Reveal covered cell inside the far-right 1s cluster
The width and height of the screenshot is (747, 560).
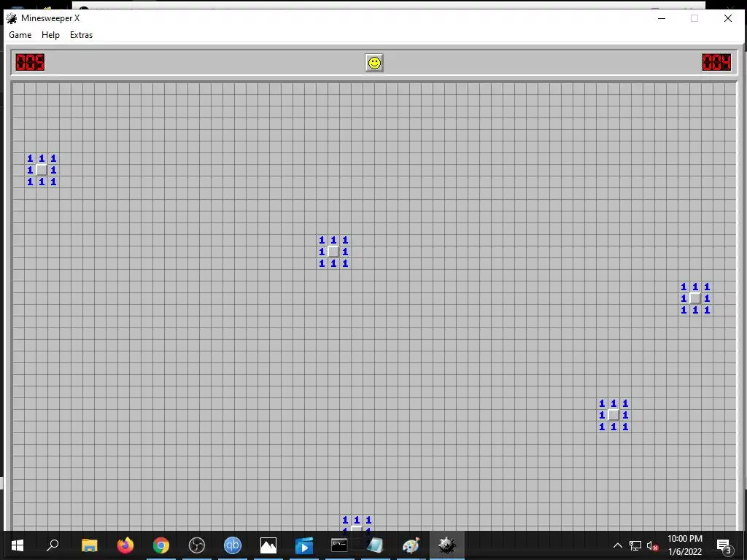695,298
